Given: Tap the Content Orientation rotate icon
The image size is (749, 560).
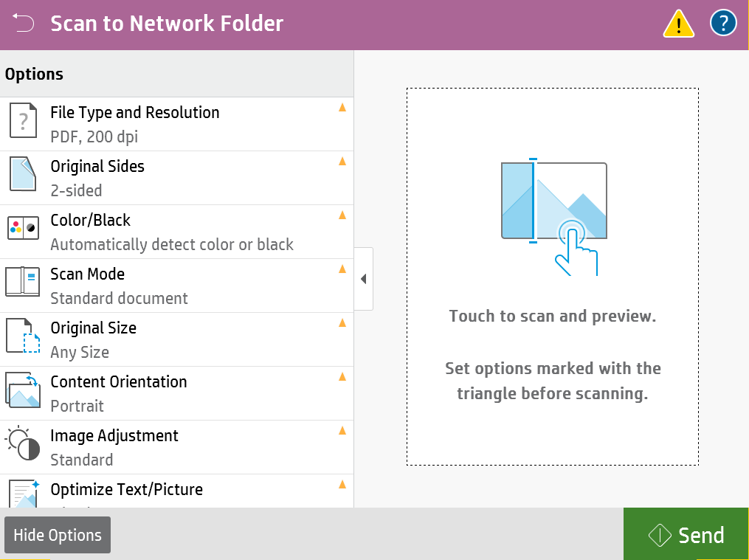Looking at the screenshot, I should click(x=23, y=390).
